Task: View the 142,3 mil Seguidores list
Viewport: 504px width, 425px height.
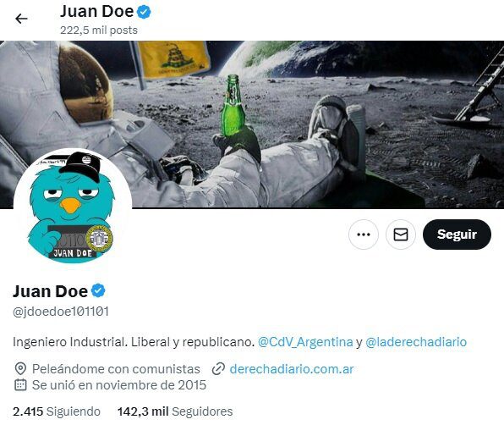Action: (x=175, y=411)
